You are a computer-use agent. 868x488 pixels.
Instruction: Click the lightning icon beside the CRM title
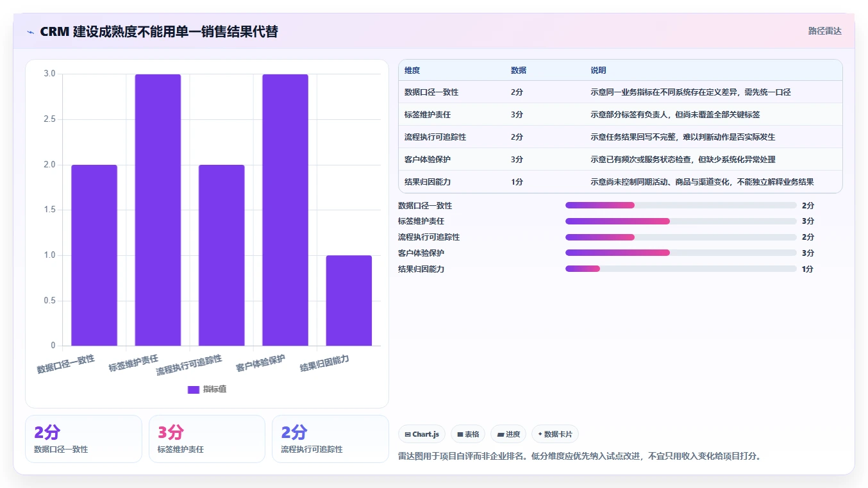click(x=31, y=32)
